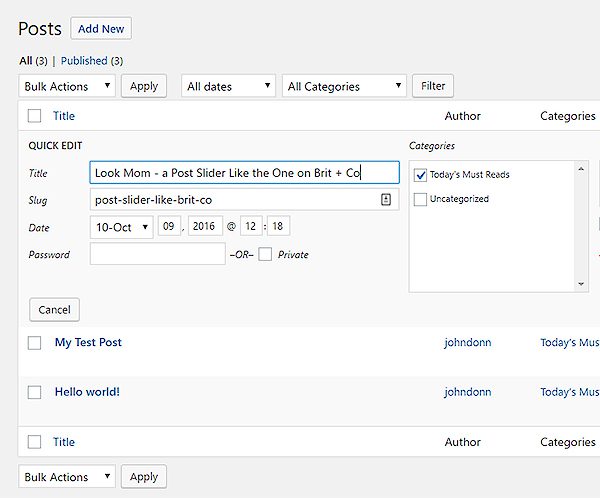Expand the All dates filter dropdown
Image resolution: width=600 pixels, height=498 pixels.
click(228, 86)
